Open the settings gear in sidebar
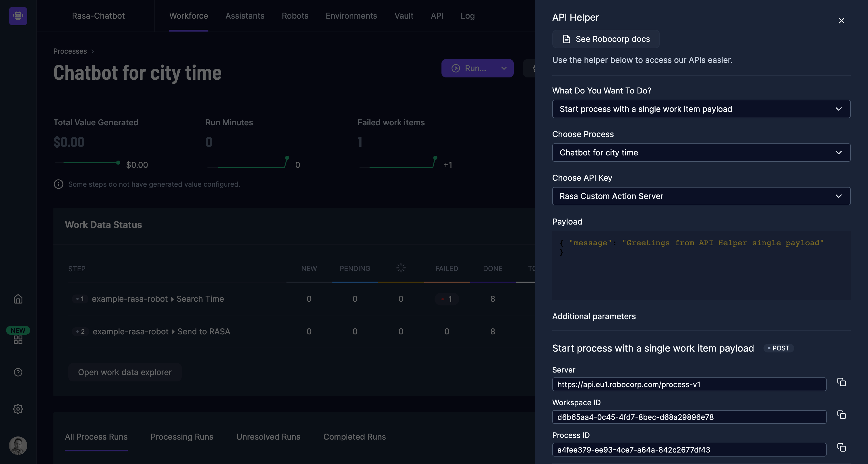 click(x=18, y=409)
